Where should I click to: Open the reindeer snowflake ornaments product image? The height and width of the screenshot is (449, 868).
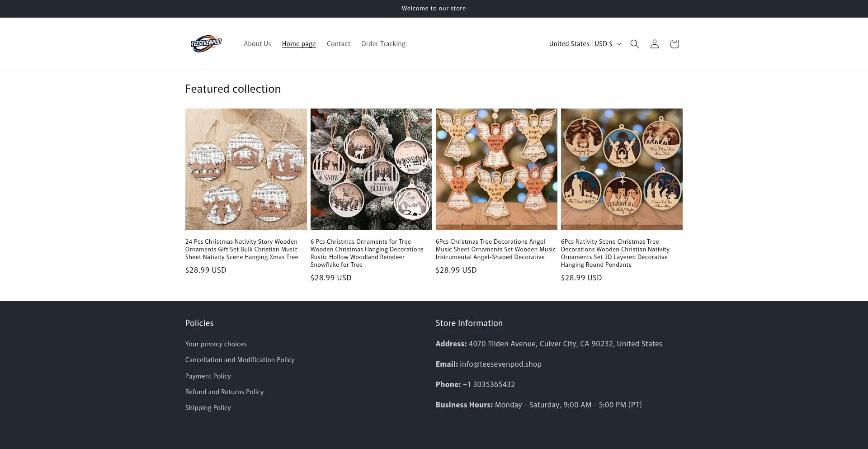tap(371, 169)
